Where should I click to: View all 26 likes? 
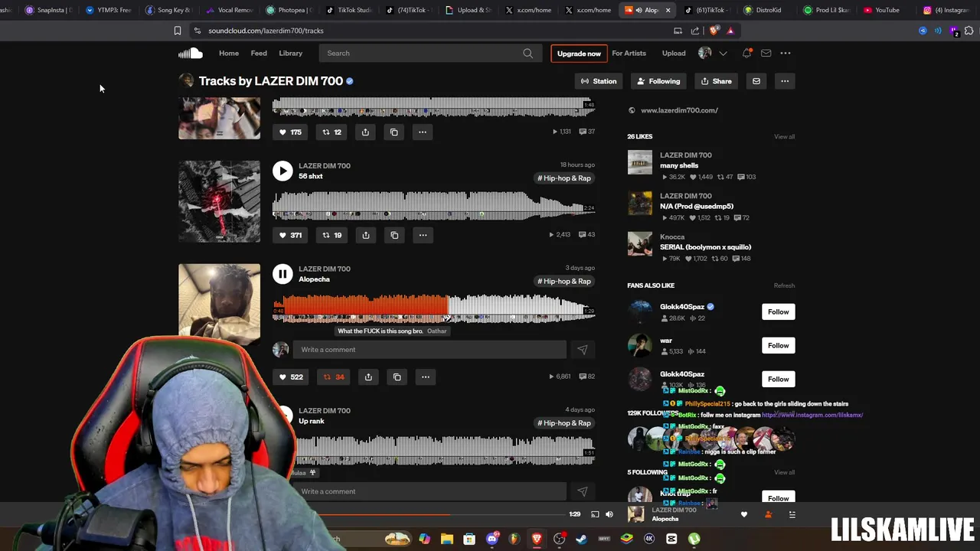[x=784, y=136]
